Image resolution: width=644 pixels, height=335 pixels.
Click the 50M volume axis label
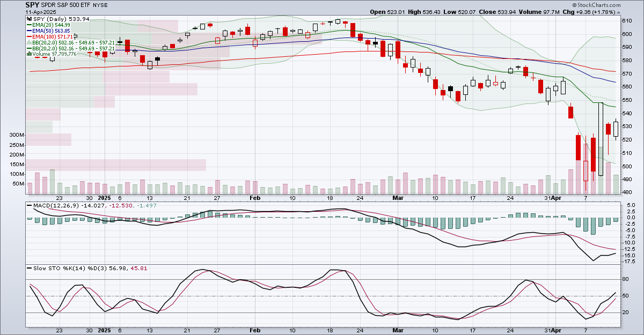click(19, 183)
